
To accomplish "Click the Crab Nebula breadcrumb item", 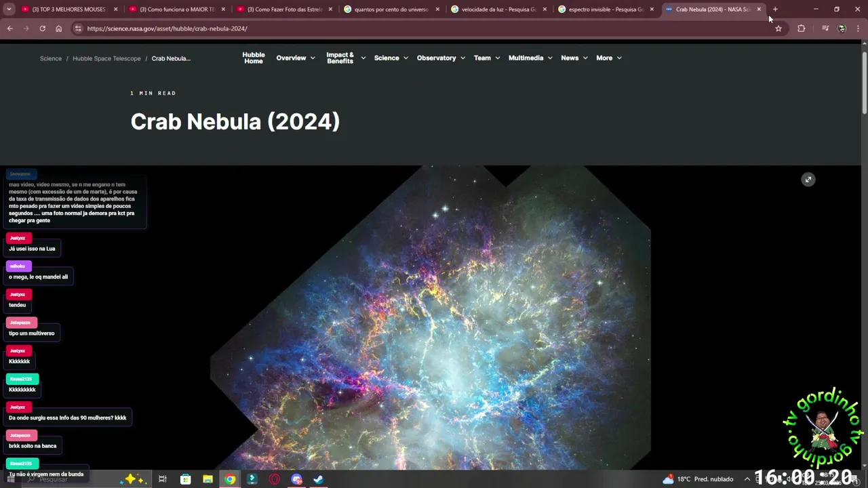I will click(171, 58).
